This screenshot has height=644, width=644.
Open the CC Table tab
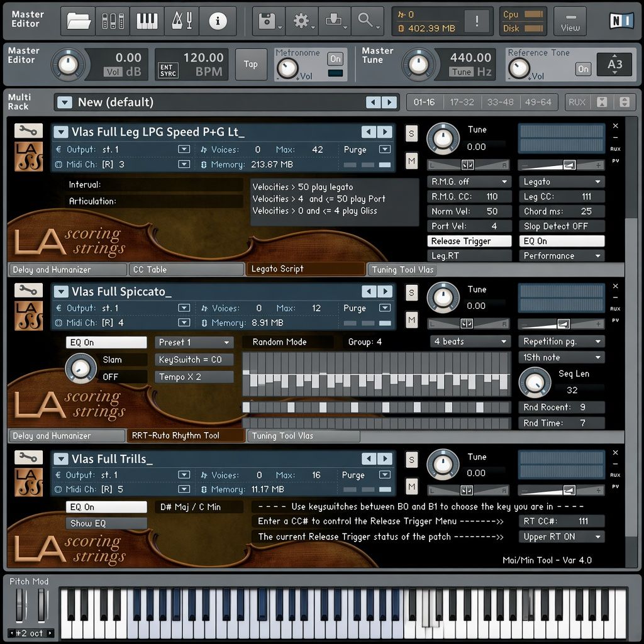pyautogui.click(x=186, y=269)
